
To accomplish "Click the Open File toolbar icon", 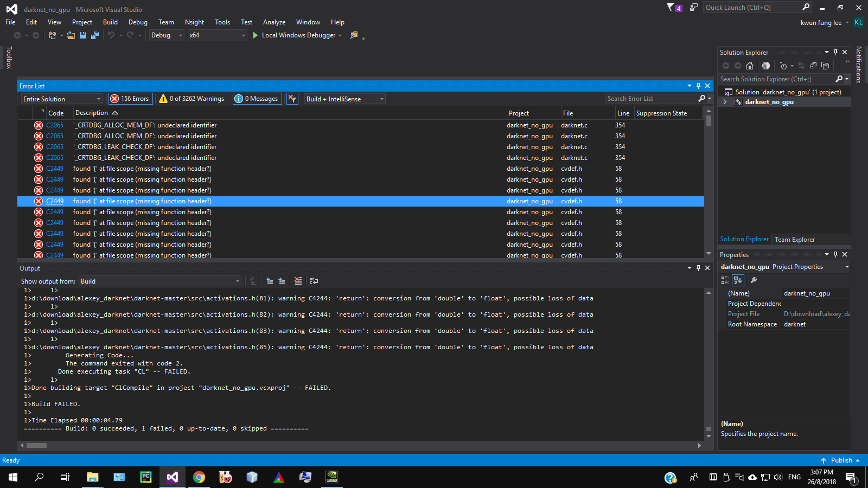I will point(71,35).
